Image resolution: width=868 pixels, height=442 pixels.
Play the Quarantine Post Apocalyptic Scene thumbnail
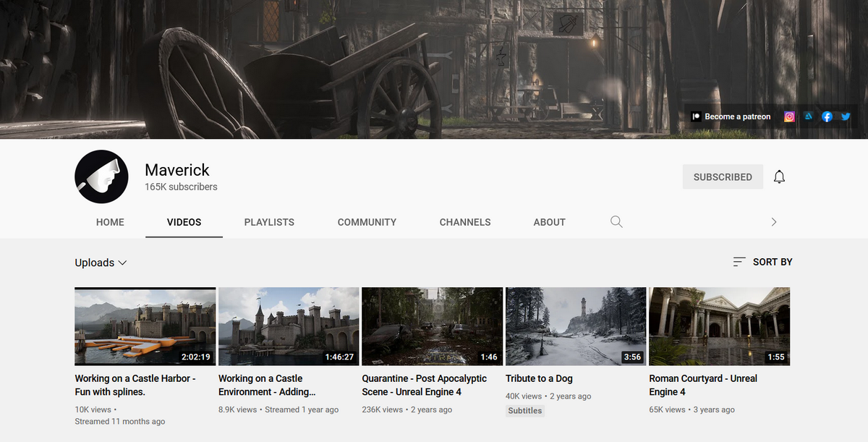(432, 326)
